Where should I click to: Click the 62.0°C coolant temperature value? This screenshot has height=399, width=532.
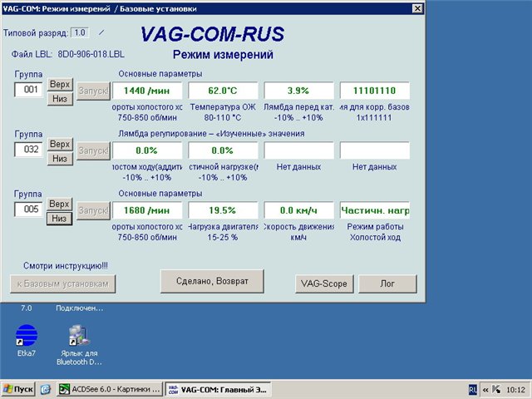223,91
